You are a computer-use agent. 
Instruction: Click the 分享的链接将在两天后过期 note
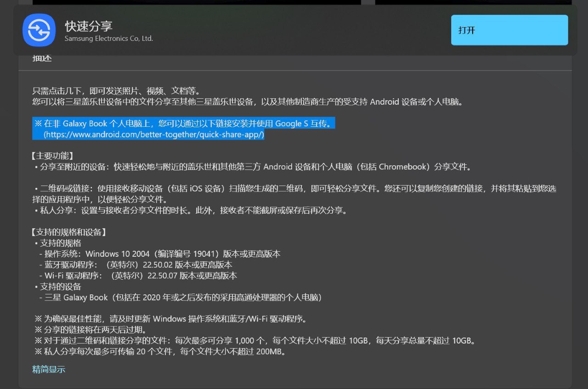pos(90,330)
